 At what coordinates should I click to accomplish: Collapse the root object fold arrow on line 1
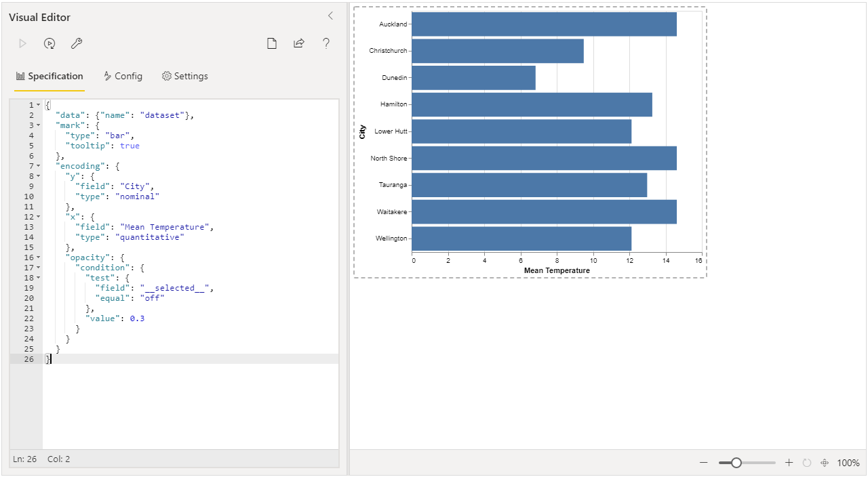[x=38, y=105]
